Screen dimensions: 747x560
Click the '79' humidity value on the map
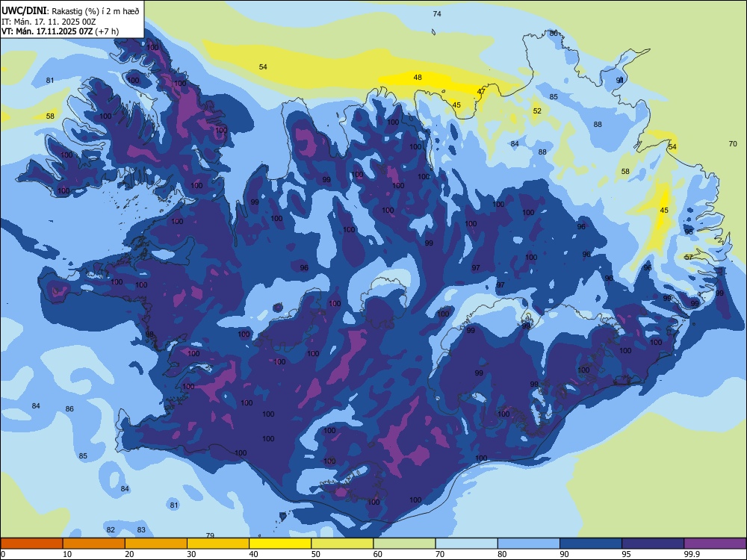210,535
